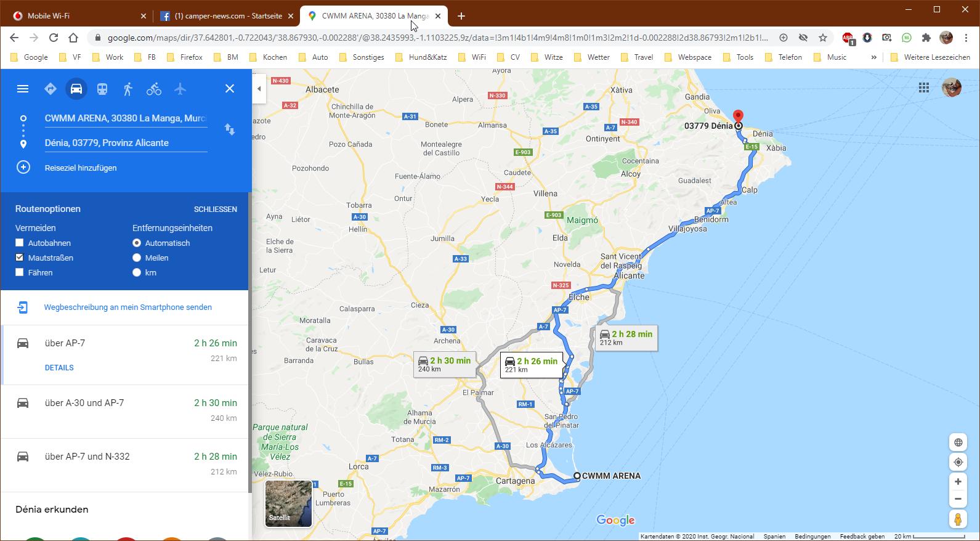This screenshot has height=541, width=980.
Task: Select route über AP-7
Action: [x=125, y=355]
